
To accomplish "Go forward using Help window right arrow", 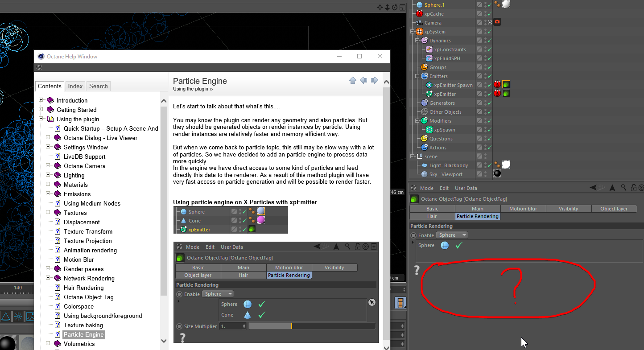I will pos(374,80).
